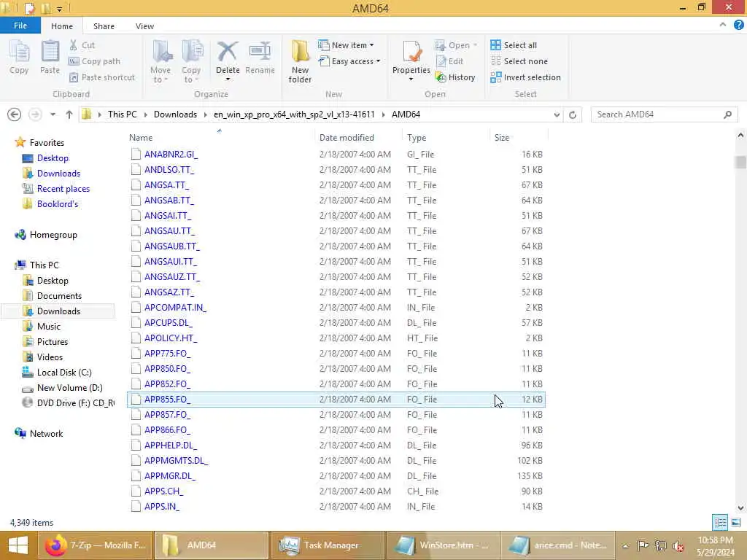Click Select all in the ribbon
The image size is (747, 560).
(514, 45)
